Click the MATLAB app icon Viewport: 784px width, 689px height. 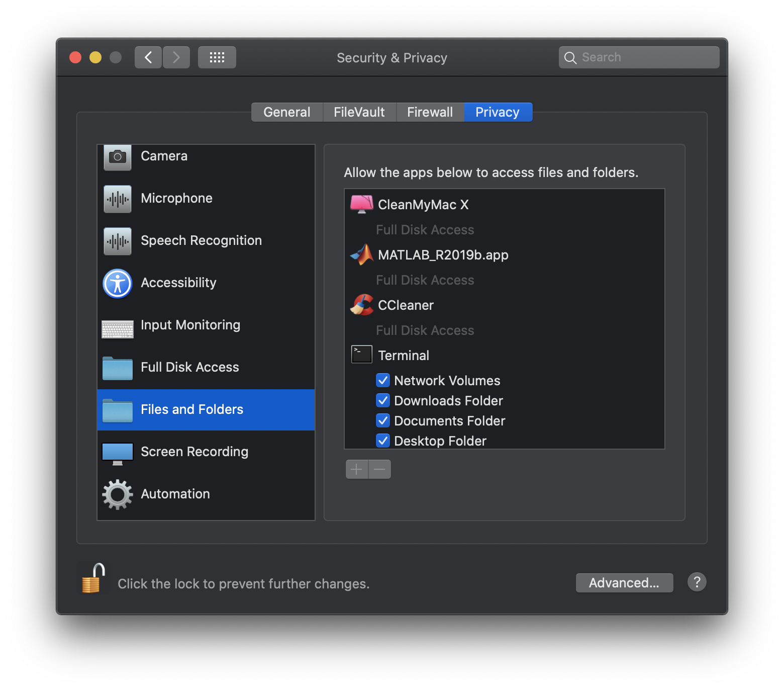click(x=362, y=254)
